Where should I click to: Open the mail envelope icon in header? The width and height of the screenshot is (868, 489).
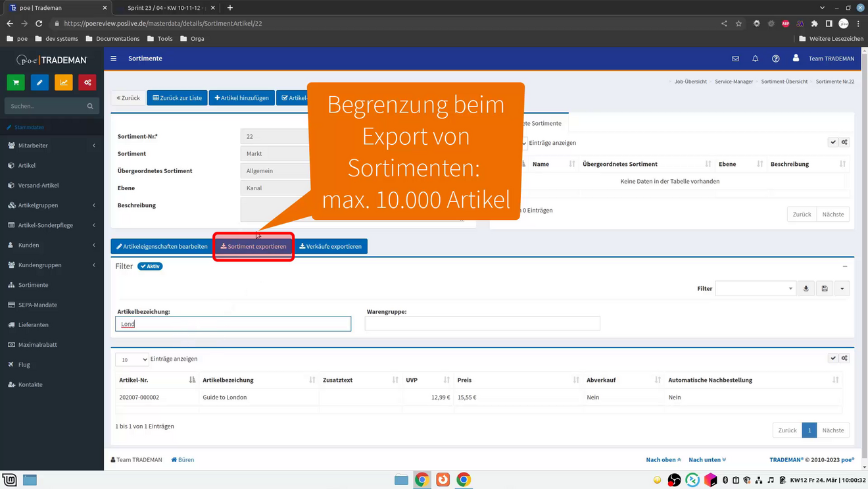pyautogui.click(x=735, y=59)
